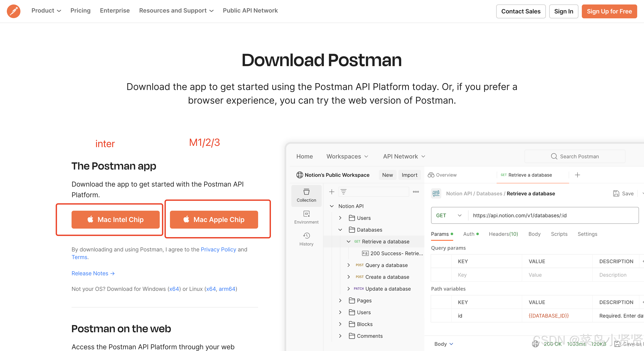The height and width of the screenshot is (351, 644).
Task: Click the HTTP request type icon
Action: 436,194
